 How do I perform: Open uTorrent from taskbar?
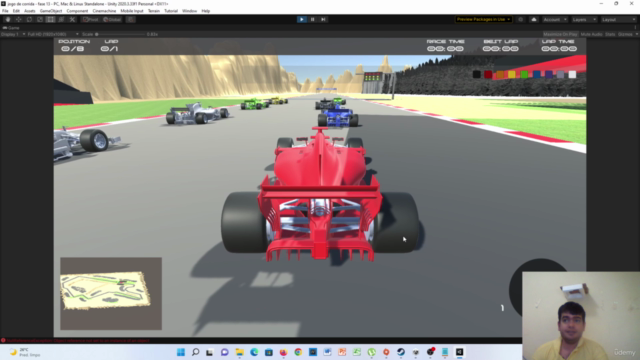[x=371, y=352]
